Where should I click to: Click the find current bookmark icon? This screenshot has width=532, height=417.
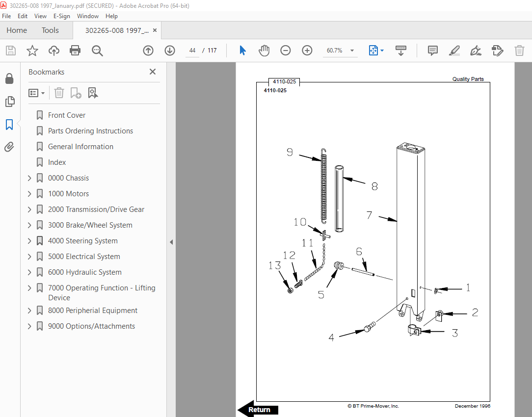point(93,93)
